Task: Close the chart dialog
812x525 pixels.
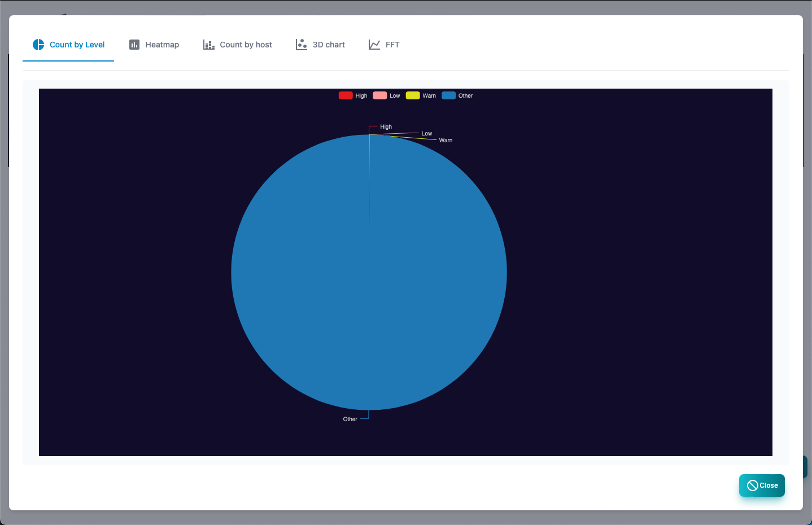Action: (x=762, y=485)
